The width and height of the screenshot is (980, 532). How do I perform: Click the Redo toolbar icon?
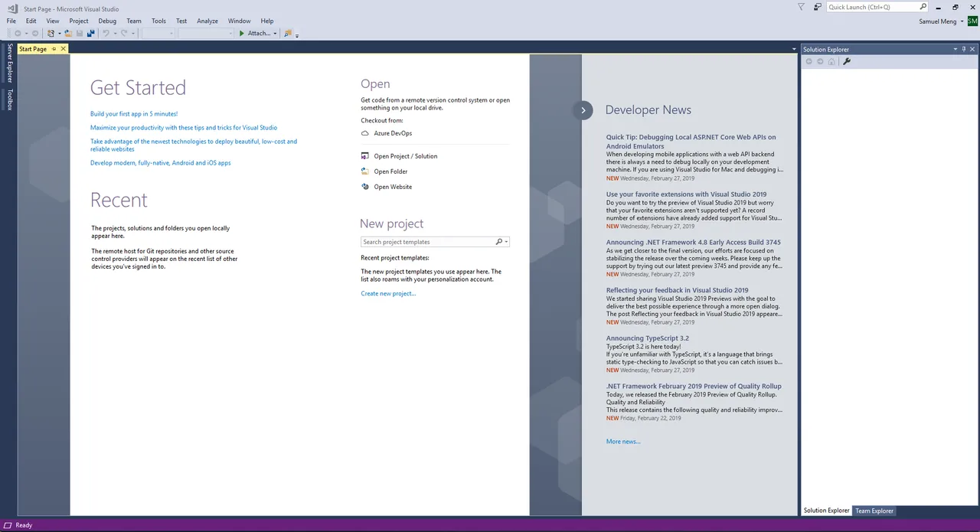point(124,34)
